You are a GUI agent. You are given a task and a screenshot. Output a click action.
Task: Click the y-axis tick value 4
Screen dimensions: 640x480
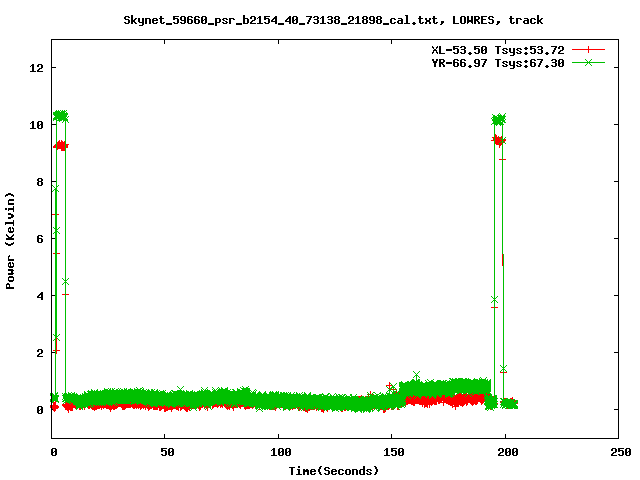(40, 296)
